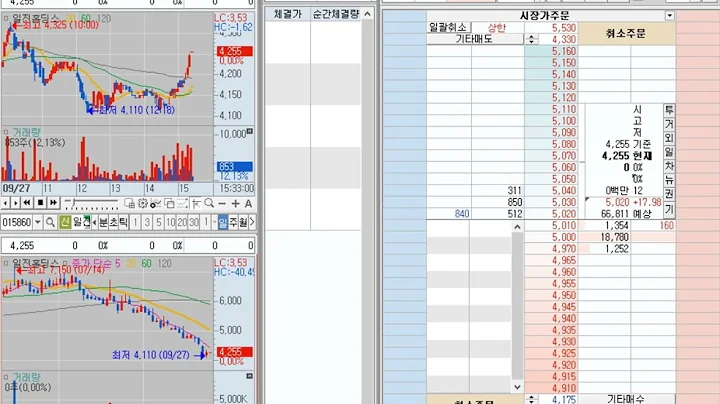Select interval 30 button
The width and height of the screenshot is (720, 404).
pyautogui.click(x=194, y=223)
